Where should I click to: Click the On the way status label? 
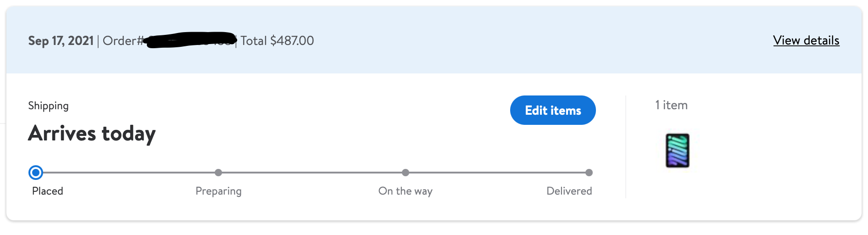[406, 191]
